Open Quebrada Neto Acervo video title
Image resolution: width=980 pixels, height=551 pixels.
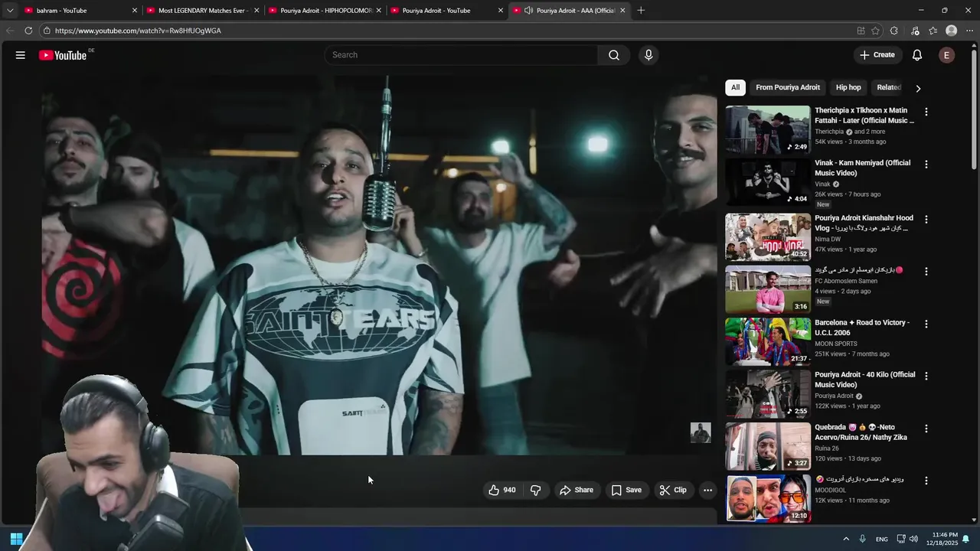[861, 432]
